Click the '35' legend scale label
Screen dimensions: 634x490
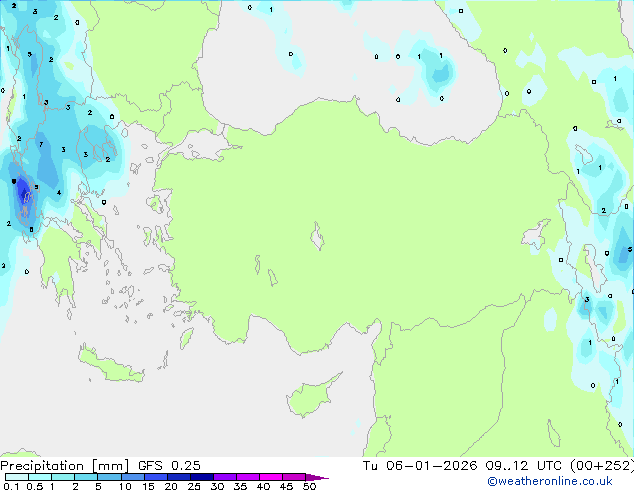pos(240,486)
